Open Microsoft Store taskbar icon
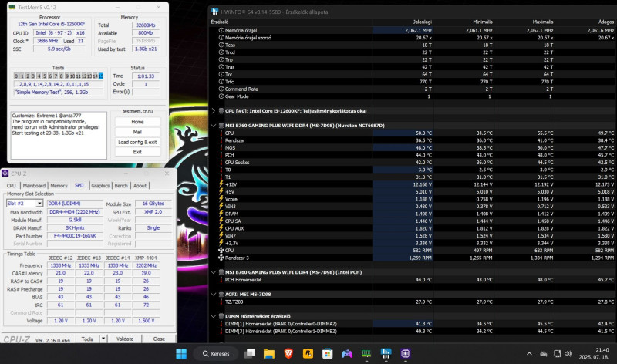This screenshot has width=617, height=364. pos(327,354)
